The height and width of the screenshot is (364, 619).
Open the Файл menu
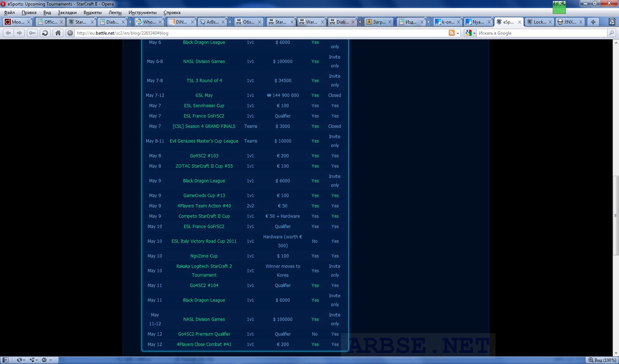[x=10, y=13]
